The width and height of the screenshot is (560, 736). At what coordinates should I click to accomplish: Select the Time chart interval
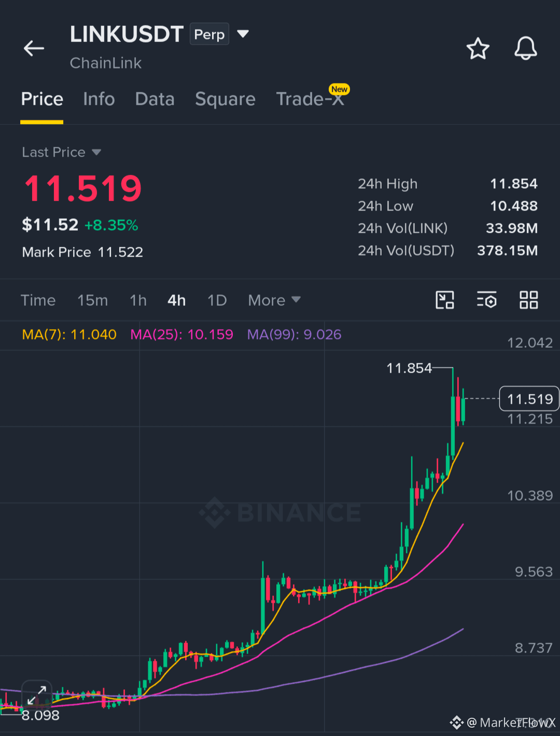[38, 300]
